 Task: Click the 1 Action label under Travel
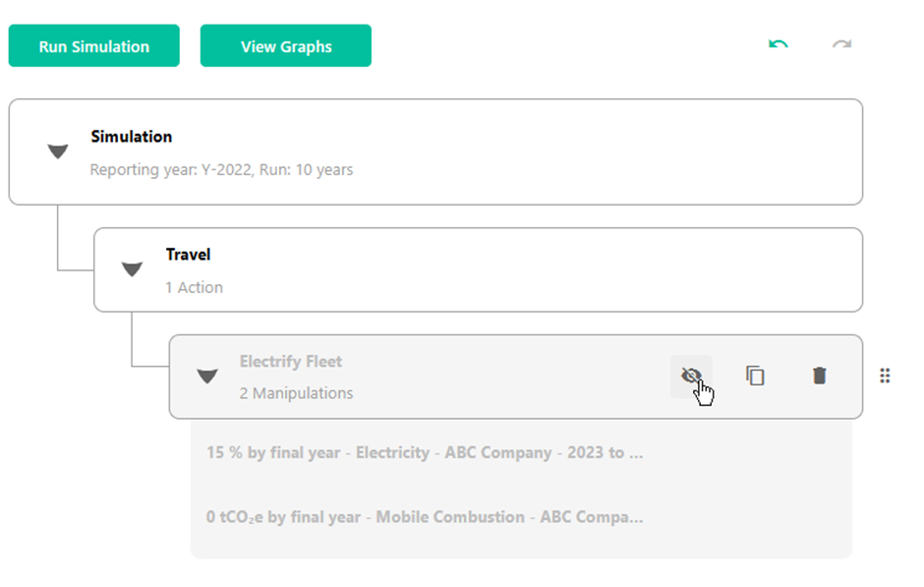[194, 288]
